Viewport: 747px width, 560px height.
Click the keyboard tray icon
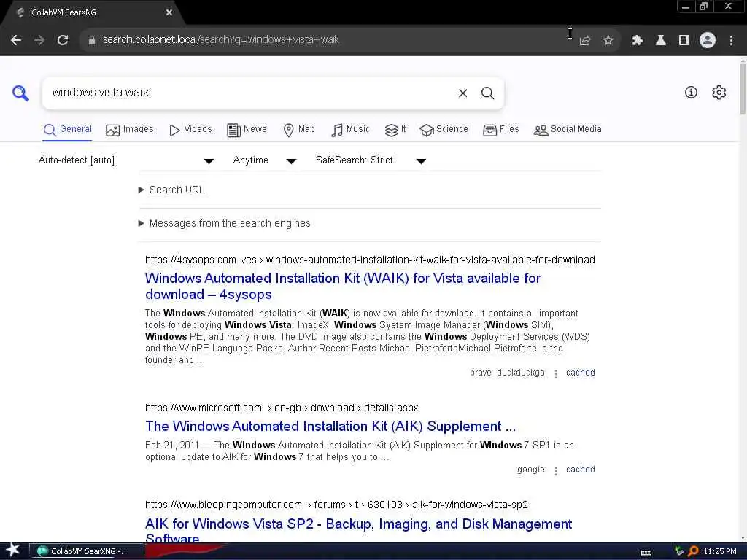click(646, 552)
